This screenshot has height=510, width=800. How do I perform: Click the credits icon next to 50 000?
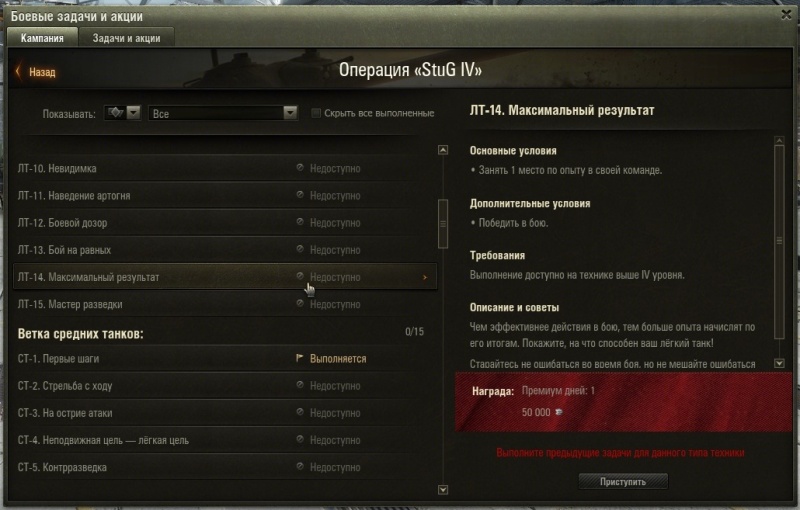[559, 412]
